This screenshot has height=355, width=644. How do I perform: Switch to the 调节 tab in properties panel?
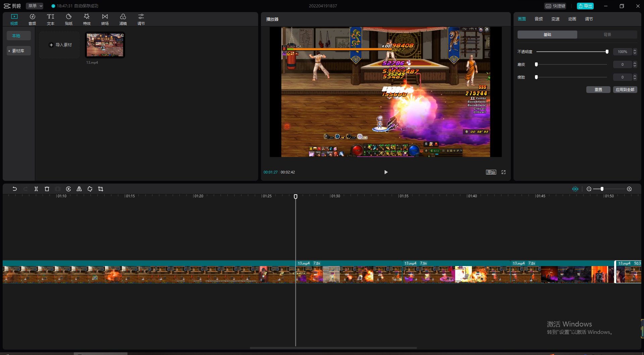589,19
